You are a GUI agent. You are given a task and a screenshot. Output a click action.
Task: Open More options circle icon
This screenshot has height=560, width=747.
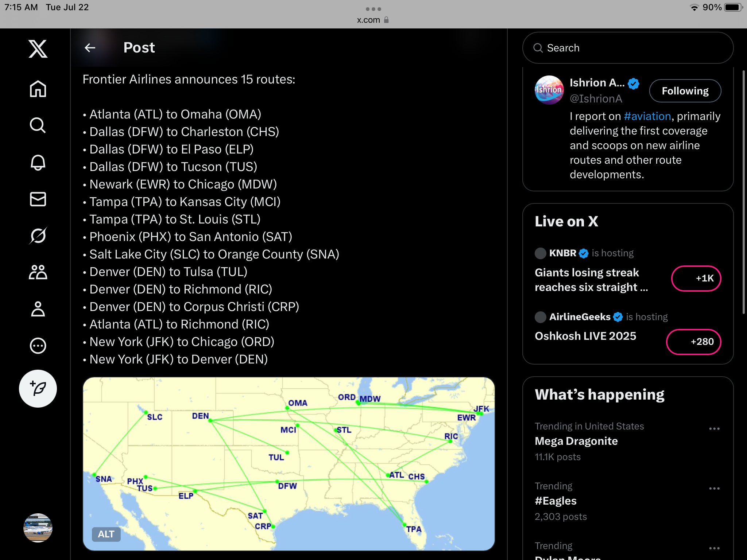coord(38,346)
